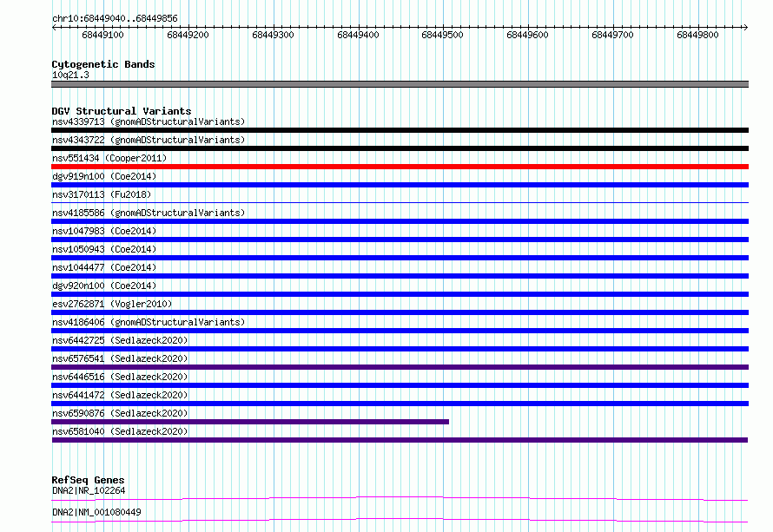Click the 68449600 ruler tick label
Viewport: 773px width, 532px height.
tap(527, 35)
